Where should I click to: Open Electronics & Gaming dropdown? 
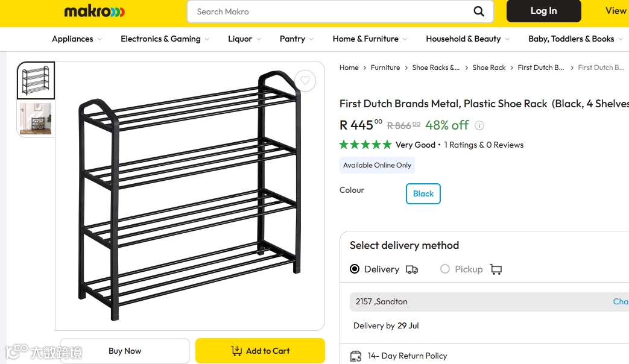[165, 39]
